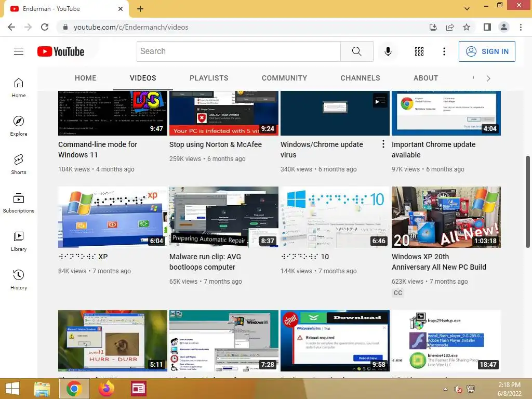The height and width of the screenshot is (399, 532).
Task: Open the 9:24 Norton McAfee thumbnail
Action: [x=224, y=113]
